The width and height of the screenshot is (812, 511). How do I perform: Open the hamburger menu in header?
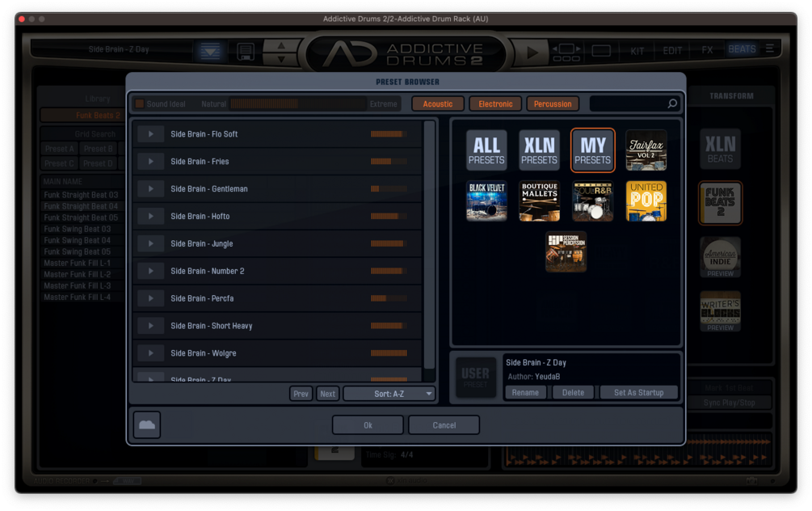(x=769, y=49)
